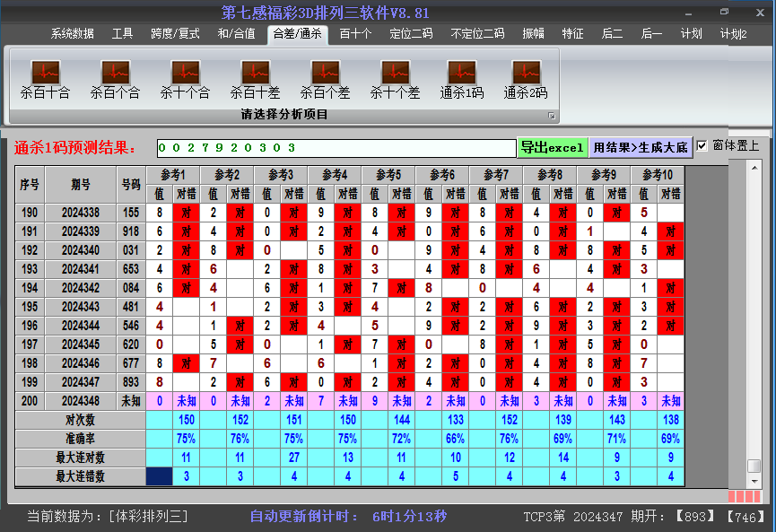This screenshot has width=776, height=532.
Task: Switch to the 工具 tab
Action: (x=122, y=34)
